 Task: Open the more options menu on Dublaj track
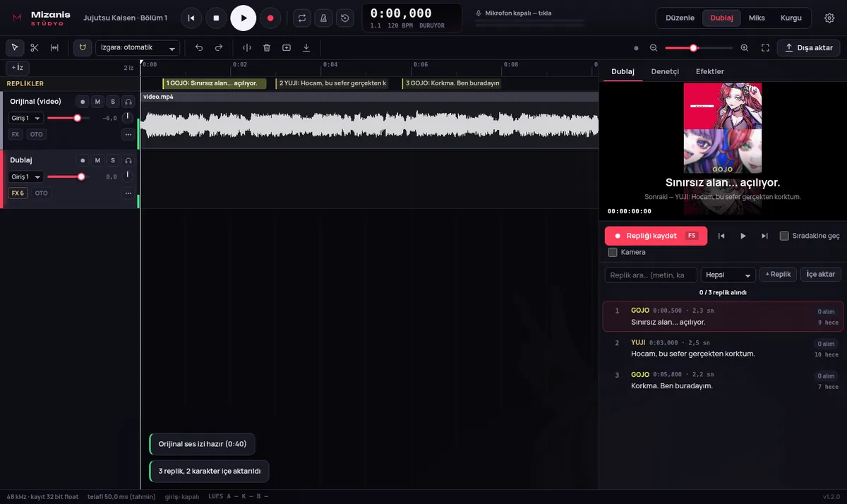(x=128, y=193)
